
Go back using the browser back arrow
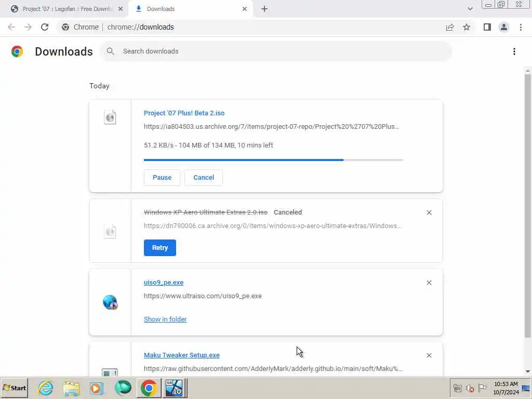11,27
